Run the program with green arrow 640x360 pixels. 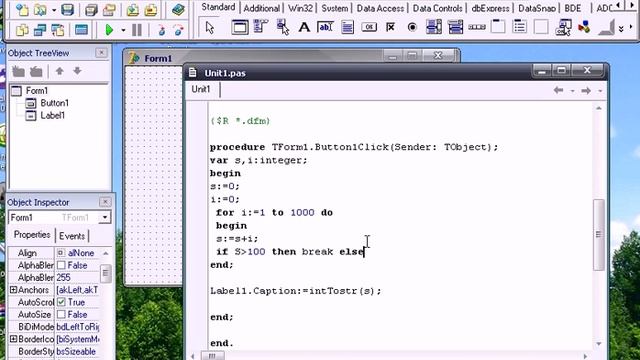point(109,30)
